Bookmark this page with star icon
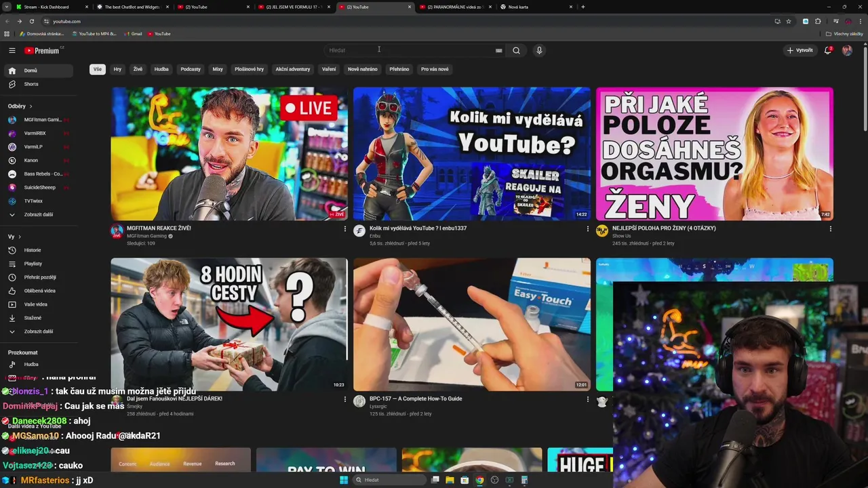This screenshot has height=488, width=868. point(789,21)
